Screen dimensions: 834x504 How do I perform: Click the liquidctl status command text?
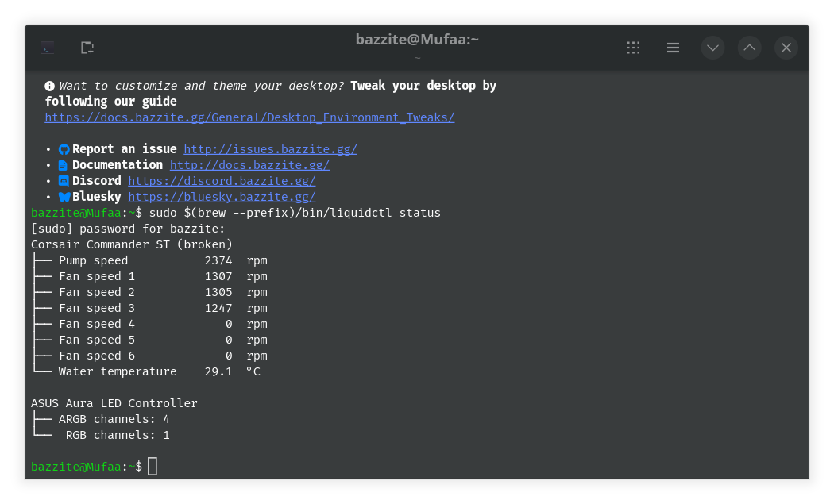coord(294,213)
